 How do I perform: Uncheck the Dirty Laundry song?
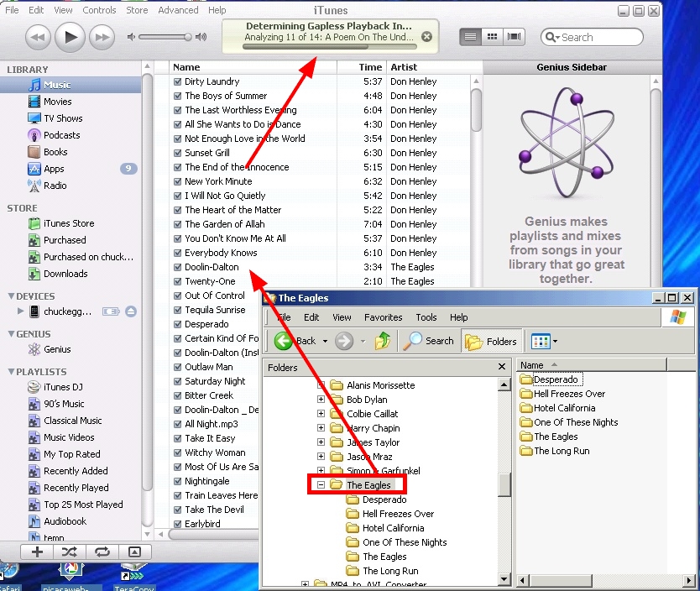tap(177, 81)
